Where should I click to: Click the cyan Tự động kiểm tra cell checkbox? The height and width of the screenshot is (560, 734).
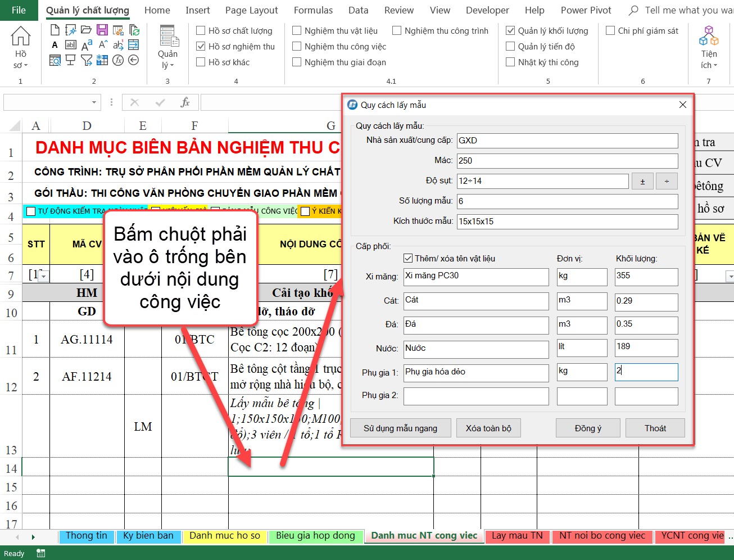click(31, 211)
